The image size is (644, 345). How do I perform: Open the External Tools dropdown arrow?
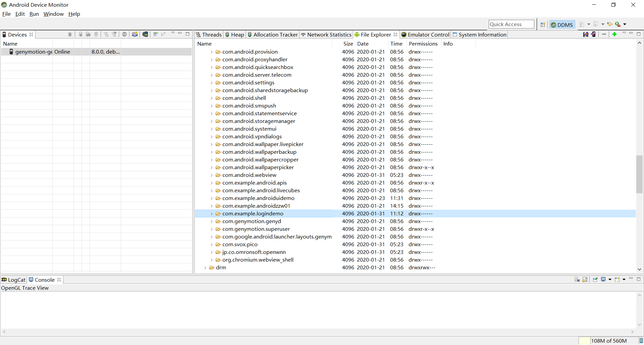625,24
